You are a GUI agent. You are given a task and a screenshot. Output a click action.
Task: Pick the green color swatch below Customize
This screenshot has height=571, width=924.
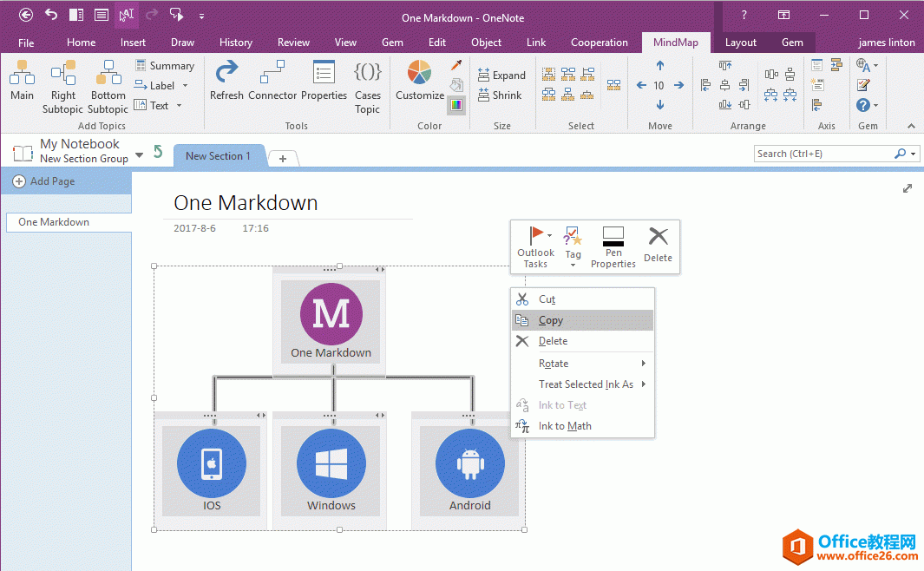(455, 105)
